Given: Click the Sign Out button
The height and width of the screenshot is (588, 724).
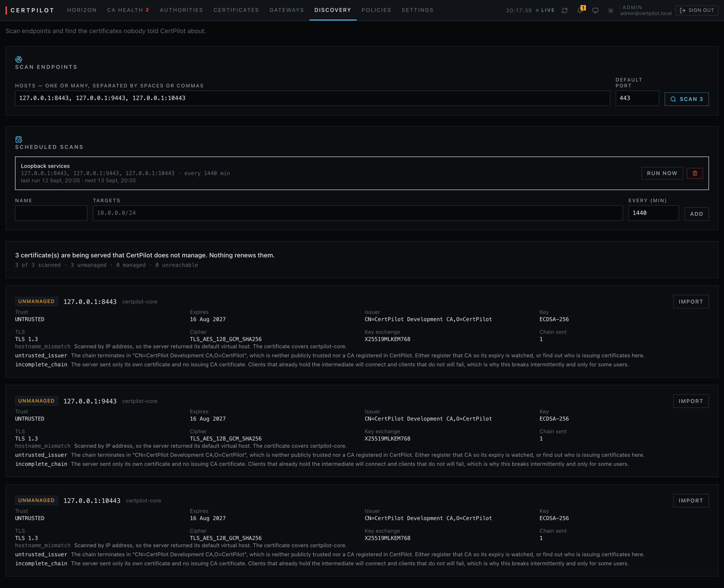Looking at the screenshot, I should tap(697, 10).
